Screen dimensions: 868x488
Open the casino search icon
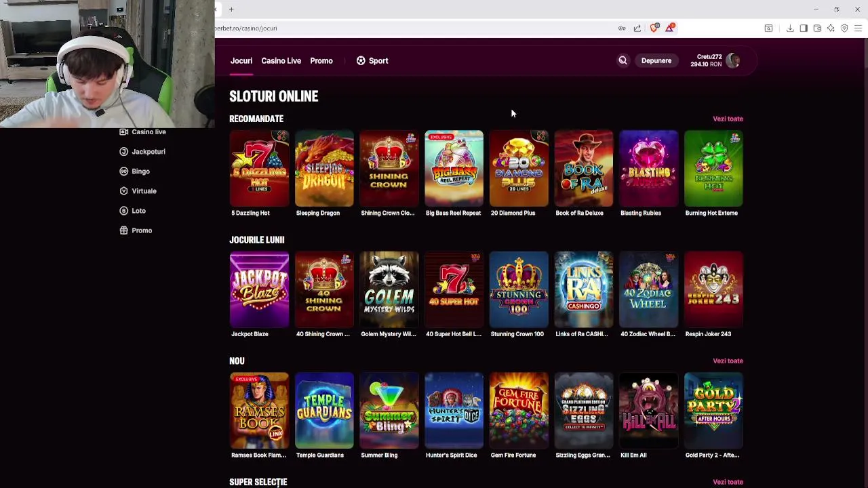623,61
